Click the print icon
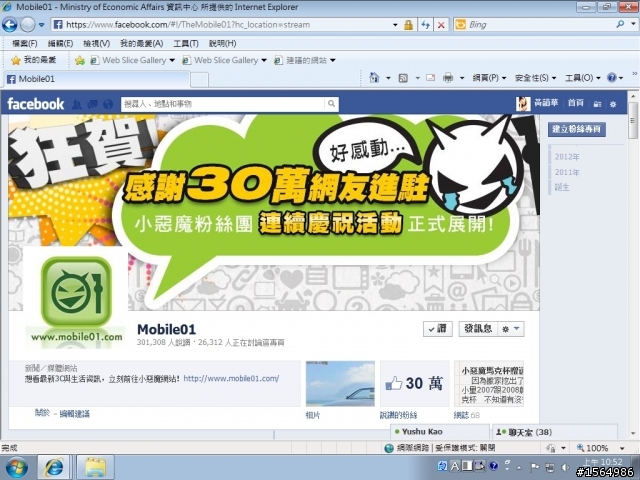 [448, 77]
